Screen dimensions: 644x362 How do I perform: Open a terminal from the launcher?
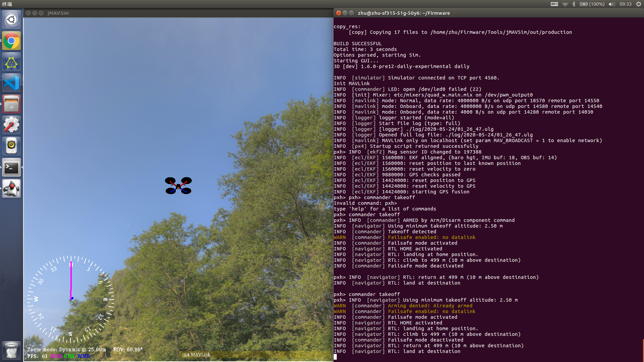(11, 167)
